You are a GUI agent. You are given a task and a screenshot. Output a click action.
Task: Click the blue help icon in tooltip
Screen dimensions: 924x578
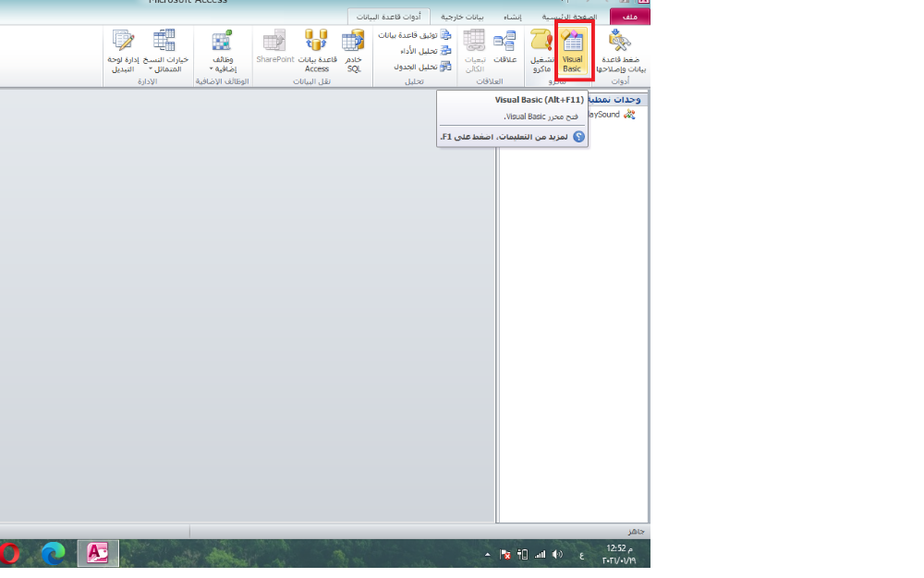click(578, 137)
